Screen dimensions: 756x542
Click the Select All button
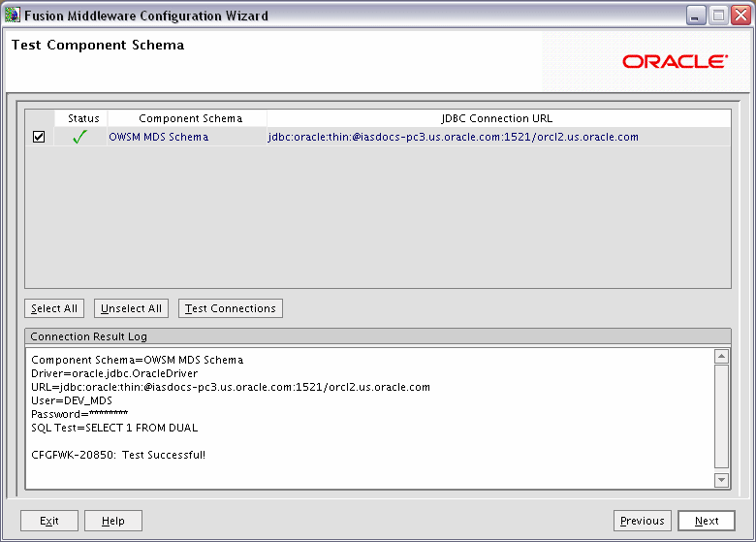point(54,308)
